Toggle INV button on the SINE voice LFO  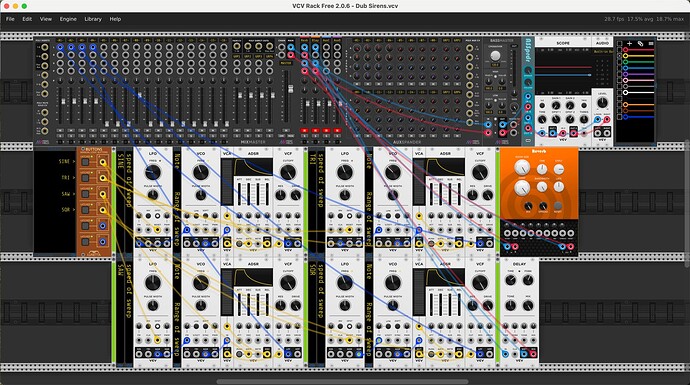148,216
